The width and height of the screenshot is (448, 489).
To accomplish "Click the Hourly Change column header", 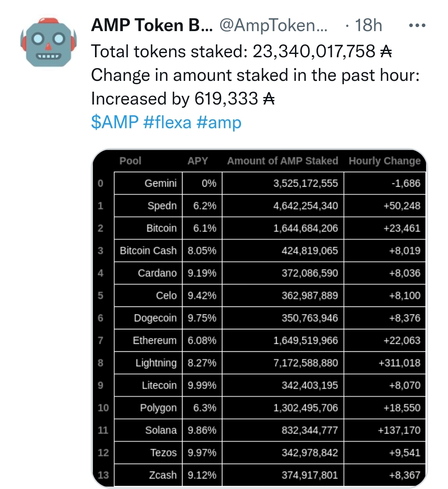I will (x=385, y=161).
